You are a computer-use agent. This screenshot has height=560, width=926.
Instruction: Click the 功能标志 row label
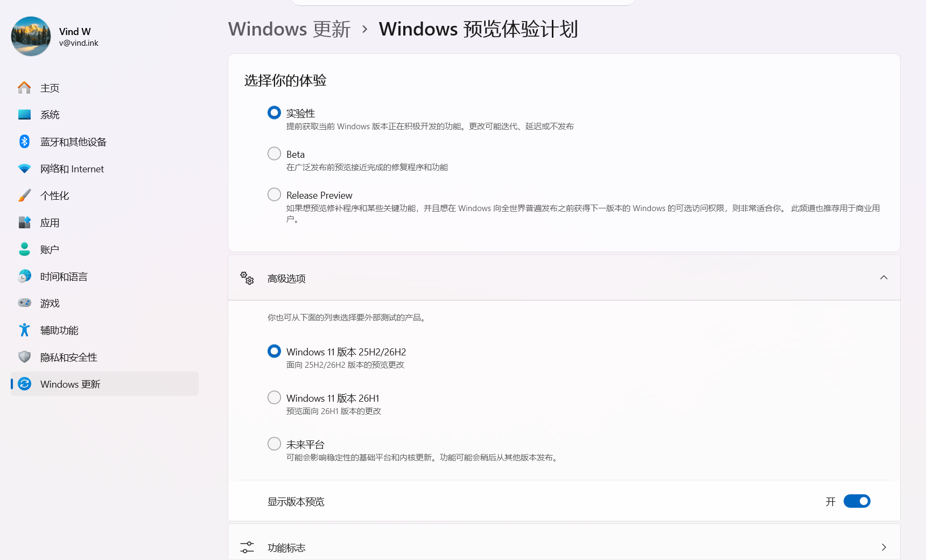[286, 548]
